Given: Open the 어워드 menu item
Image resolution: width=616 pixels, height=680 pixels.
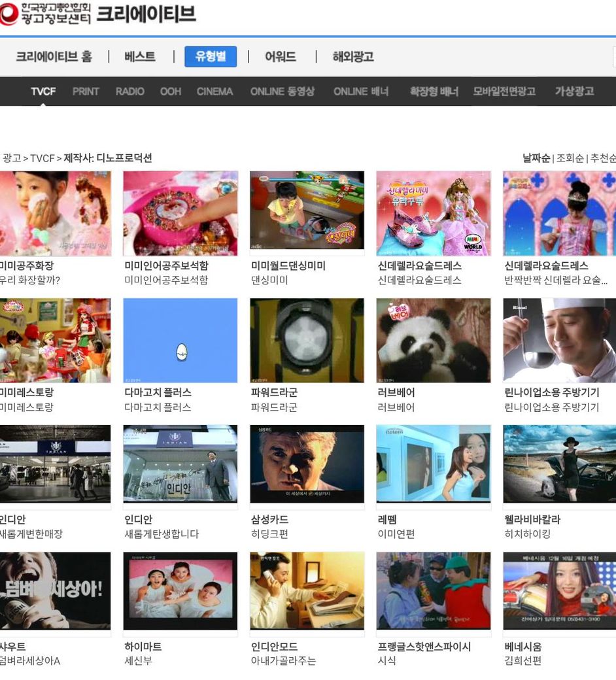Looking at the screenshot, I should click(281, 56).
